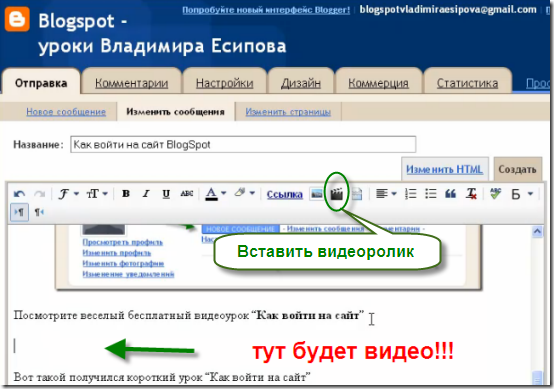Click the blog title 'уроки Владимира Есипова'
This screenshot has width=554, height=389.
(162, 46)
